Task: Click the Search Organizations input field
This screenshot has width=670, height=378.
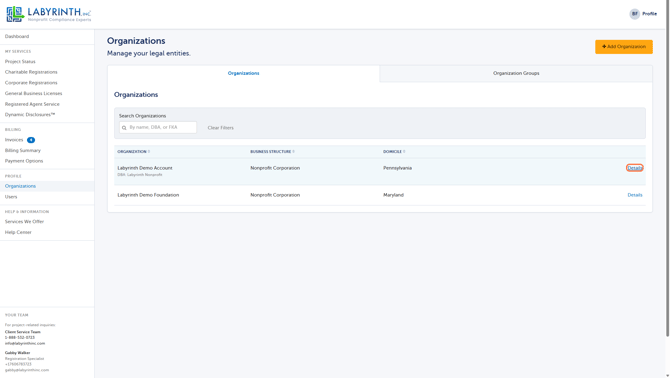Action: click(x=158, y=127)
